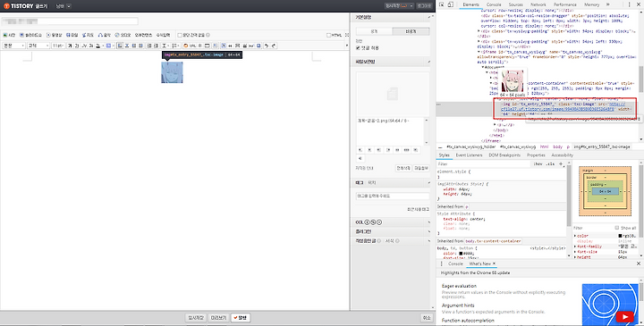Open the slideshow insert tool
The height and width of the screenshot is (326, 644).
point(30,35)
